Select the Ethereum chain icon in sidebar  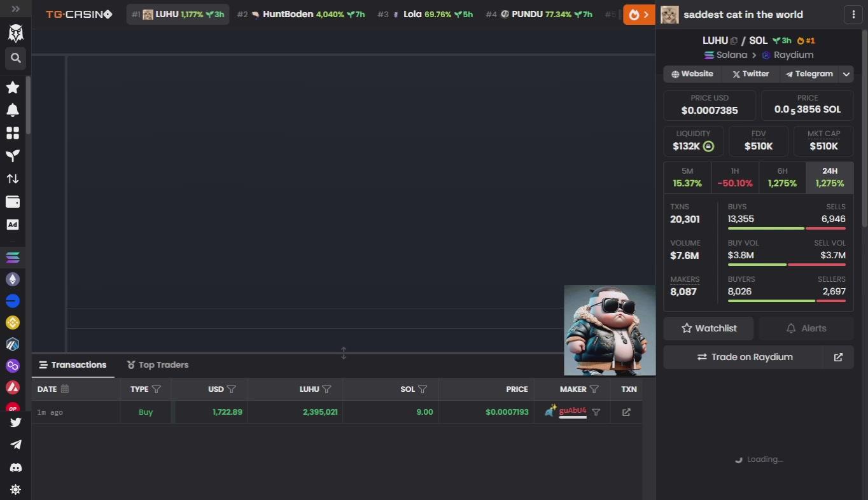pyautogui.click(x=13, y=279)
